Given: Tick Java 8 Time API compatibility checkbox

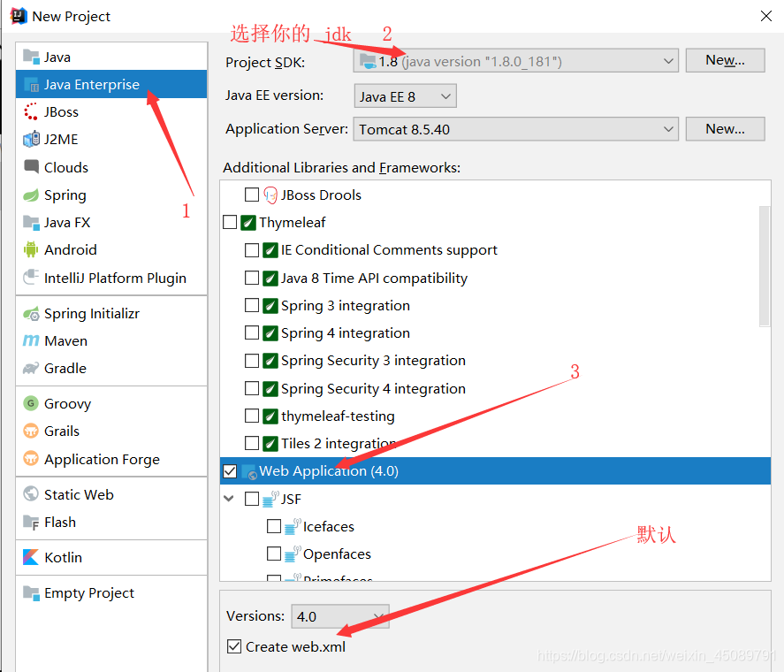Looking at the screenshot, I should tap(252, 278).
